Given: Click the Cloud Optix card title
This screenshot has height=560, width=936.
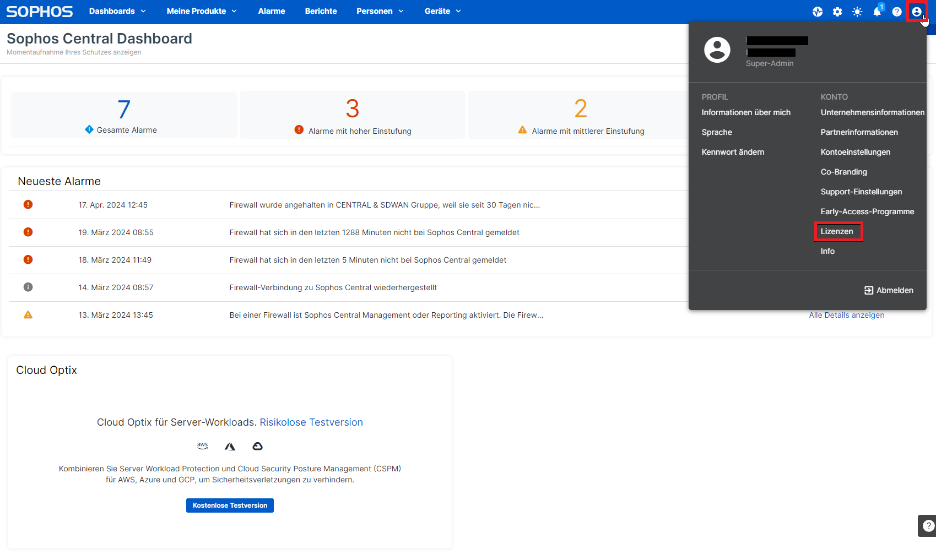Looking at the screenshot, I should [x=47, y=370].
